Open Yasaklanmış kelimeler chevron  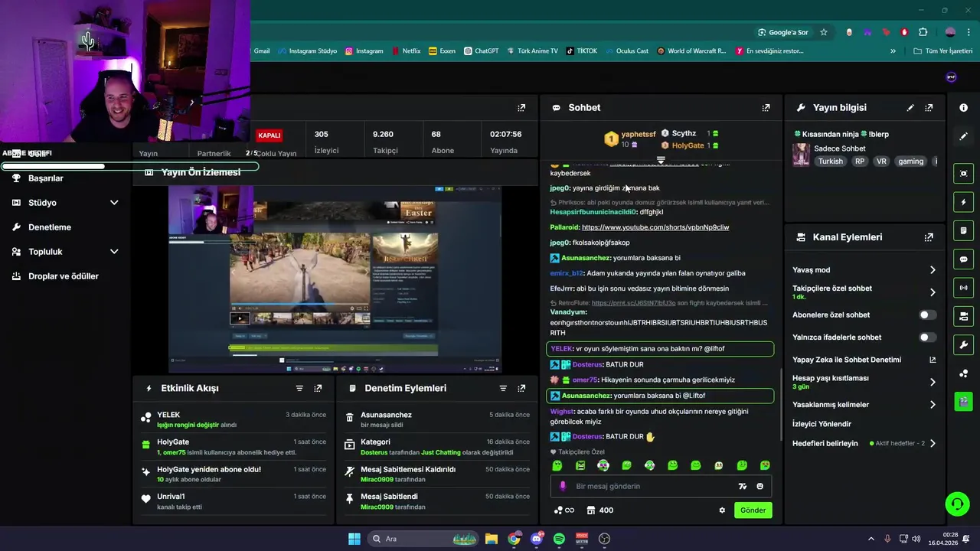(x=933, y=405)
